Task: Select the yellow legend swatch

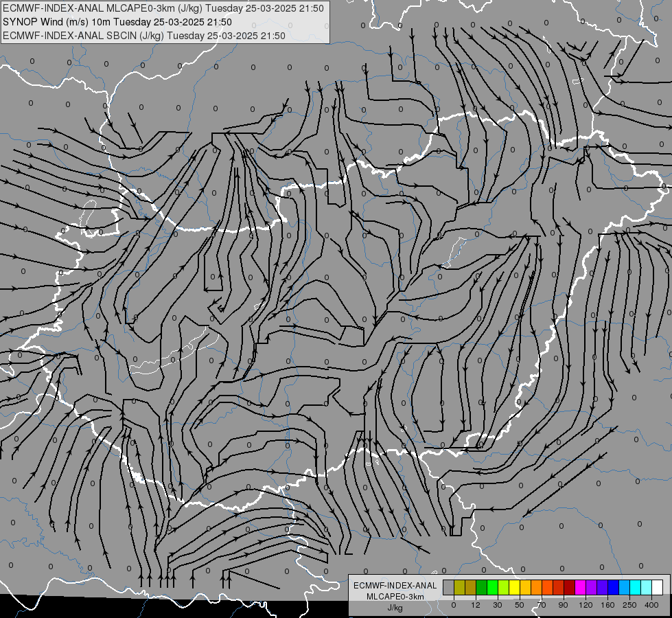Action: (x=514, y=587)
